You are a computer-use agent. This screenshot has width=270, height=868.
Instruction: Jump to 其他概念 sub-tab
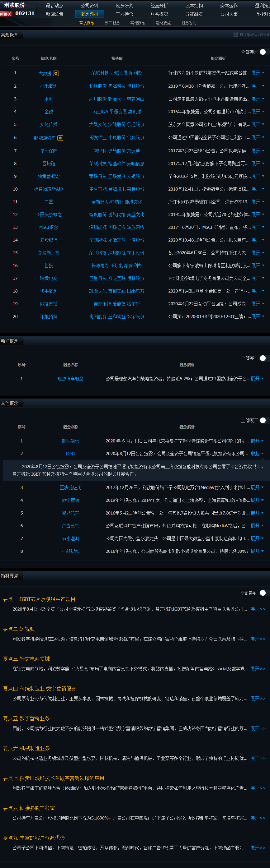pos(138,23)
